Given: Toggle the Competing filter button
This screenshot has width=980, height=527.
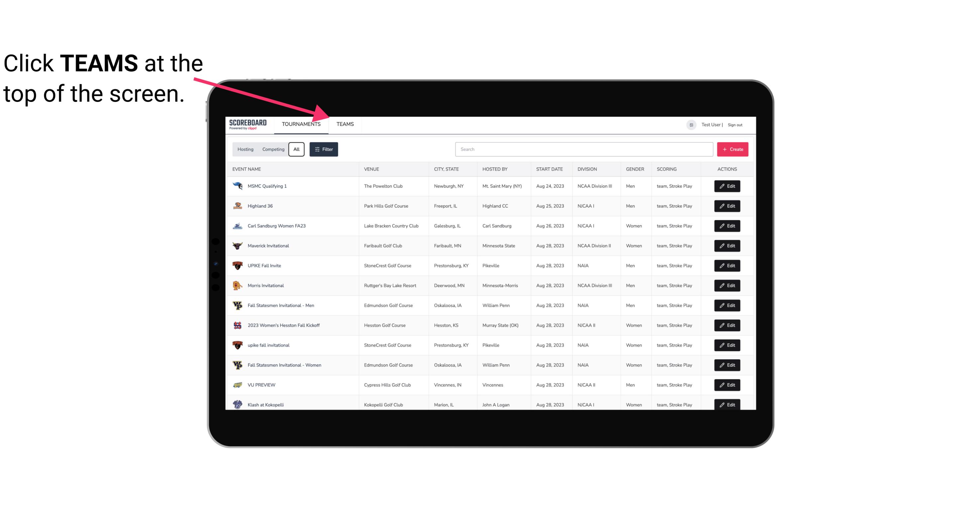Looking at the screenshot, I should (x=272, y=149).
